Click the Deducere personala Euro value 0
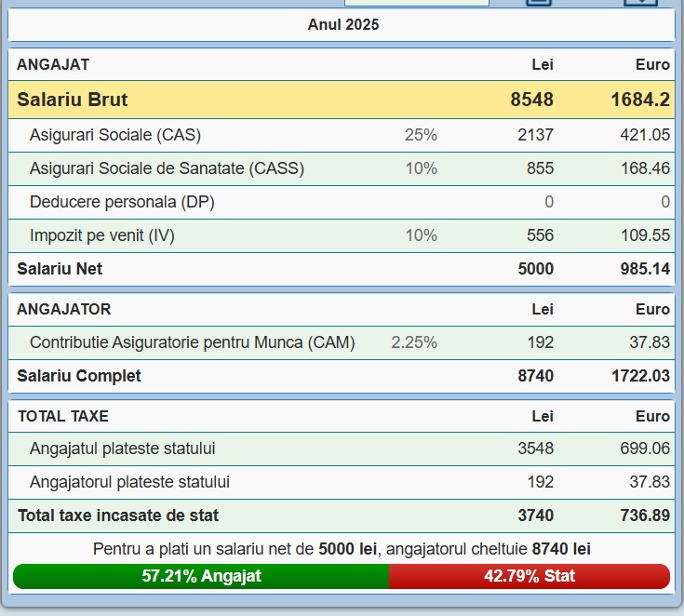This screenshot has height=616, width=684. tap(664, 202)
